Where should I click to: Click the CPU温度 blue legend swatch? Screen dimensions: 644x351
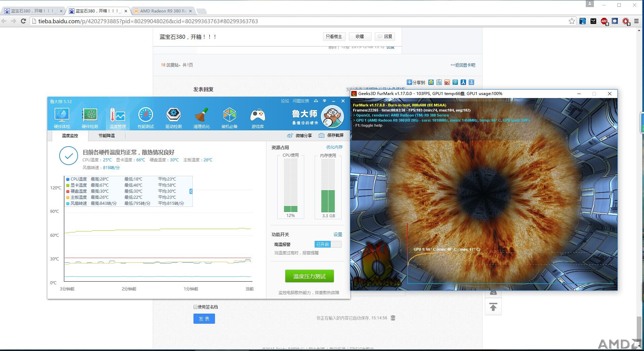click(x=68, y=179)
